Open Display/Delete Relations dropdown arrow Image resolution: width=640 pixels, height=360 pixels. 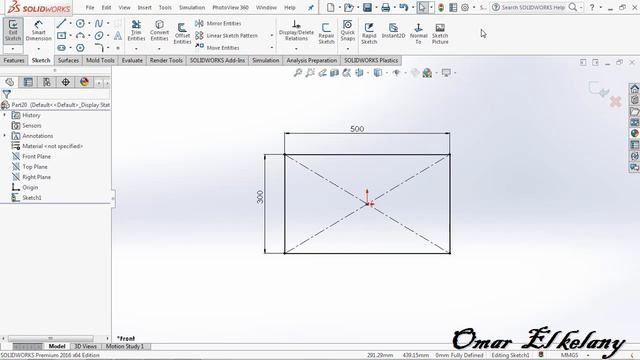coord(296,49)
